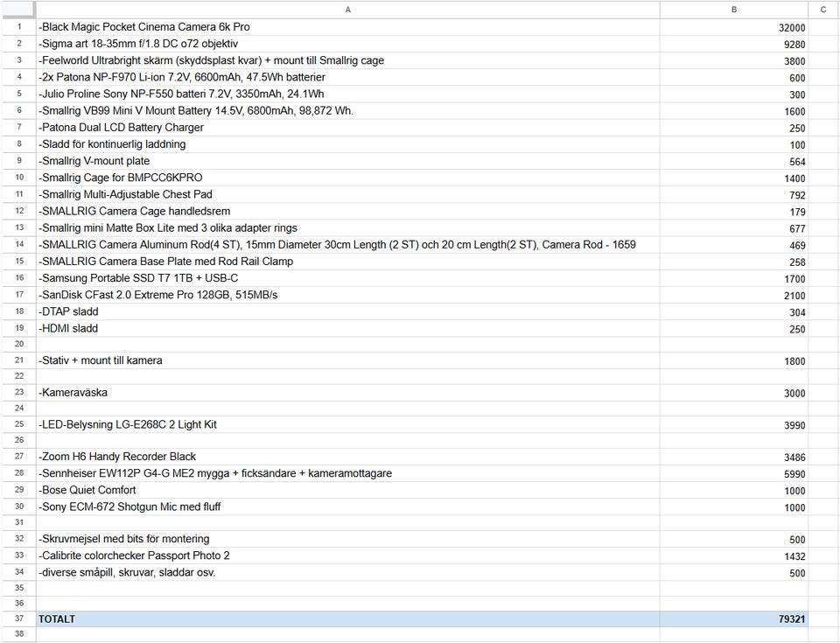Select the TOTALT label cell
The width and height of the screenshot is (840, 643).
347,619
